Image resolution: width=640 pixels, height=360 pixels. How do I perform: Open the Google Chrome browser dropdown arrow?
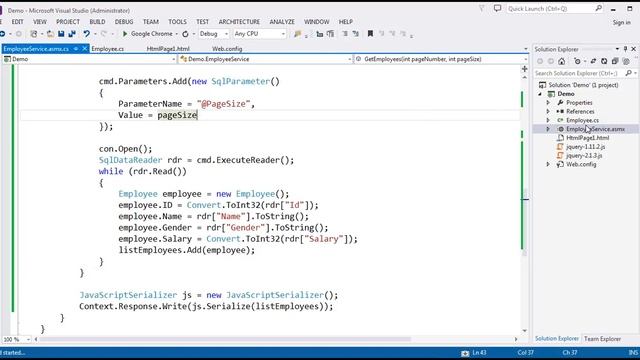coord(176,34)
